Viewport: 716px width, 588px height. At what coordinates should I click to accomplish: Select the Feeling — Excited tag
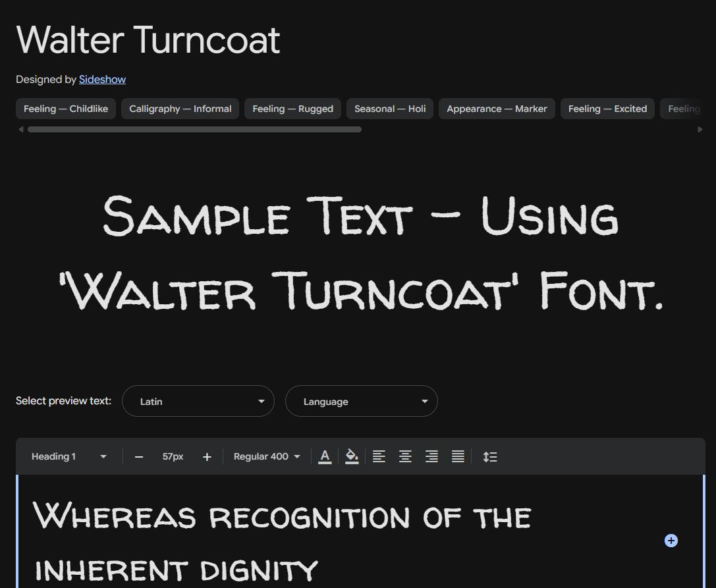point(608,109)
